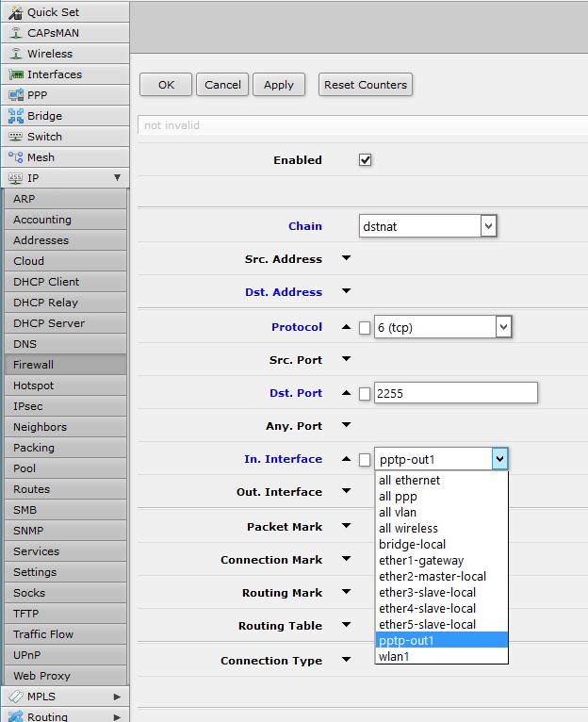588x722 pixels.
Task: Select 'all ethernet' in interface list
Action: coord(442,481)
